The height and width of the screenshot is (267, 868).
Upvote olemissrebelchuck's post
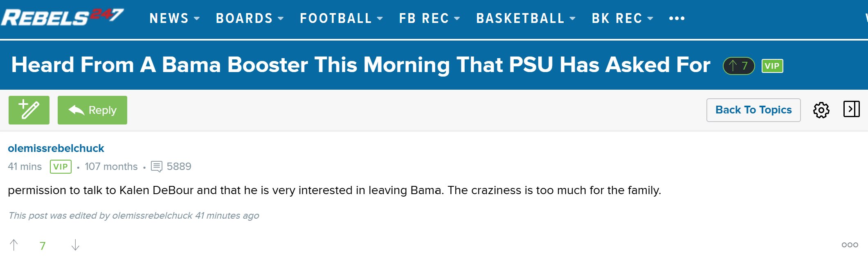point(14,245)
